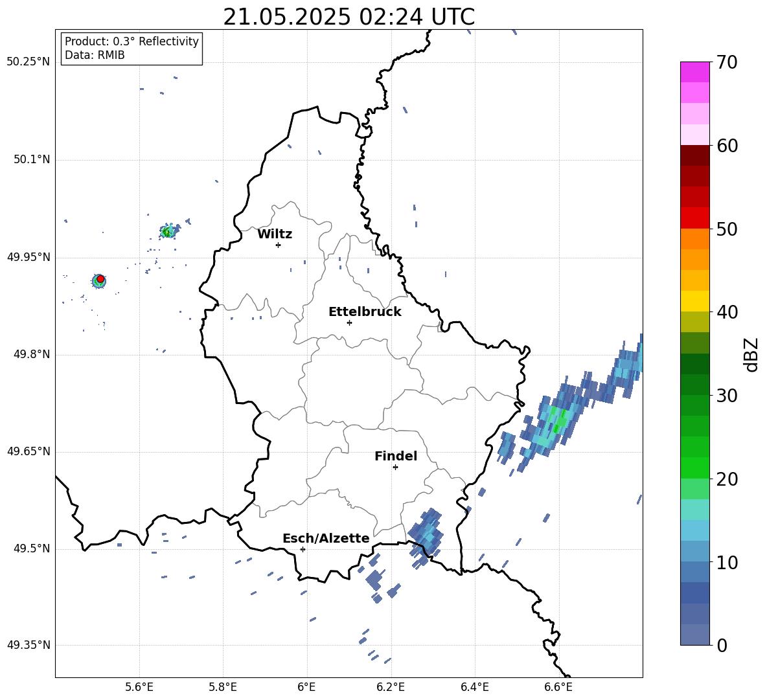
Task: Click the 'Product: 0.3° Reflectivity' legend text
Action: (132, 41)
